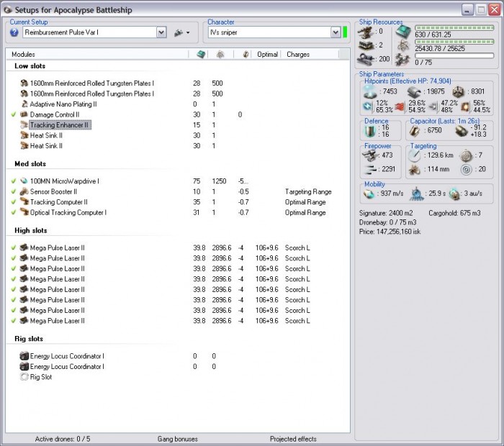Click the armor hitpoints icon next to 19875
The width and height of the screenshot is (504, 446).
(x=416, y=91)
